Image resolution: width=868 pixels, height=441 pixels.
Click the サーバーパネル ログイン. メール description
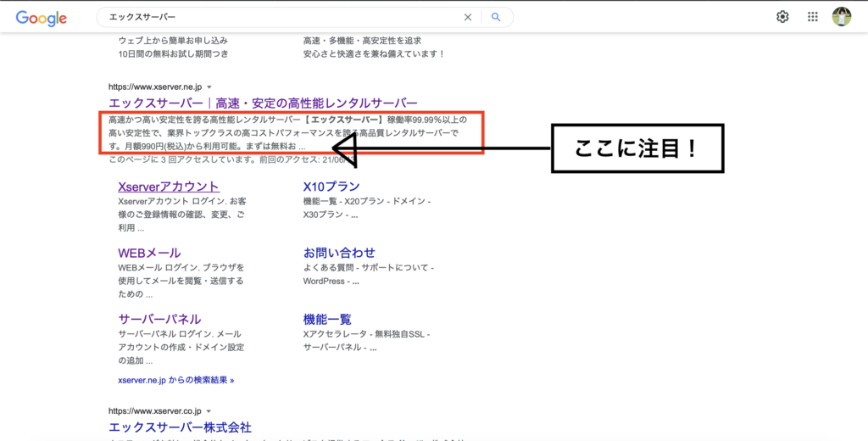181,348
